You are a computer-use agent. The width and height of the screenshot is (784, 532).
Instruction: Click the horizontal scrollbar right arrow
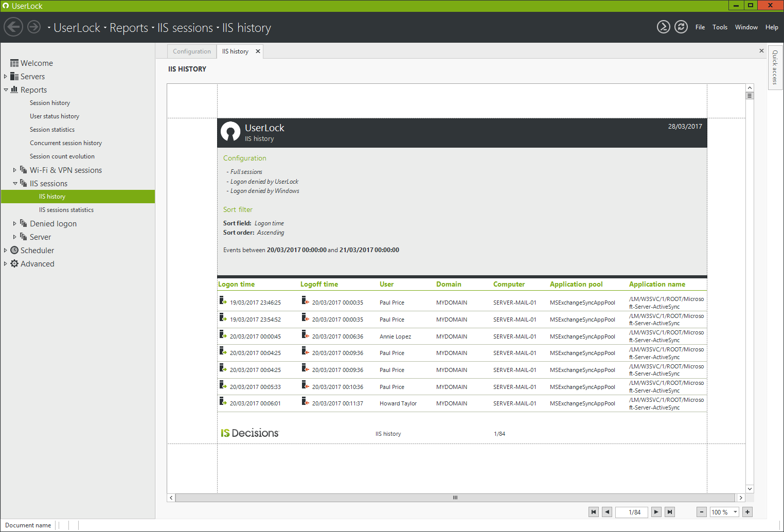pyautogui.click(x=741, y=498)
